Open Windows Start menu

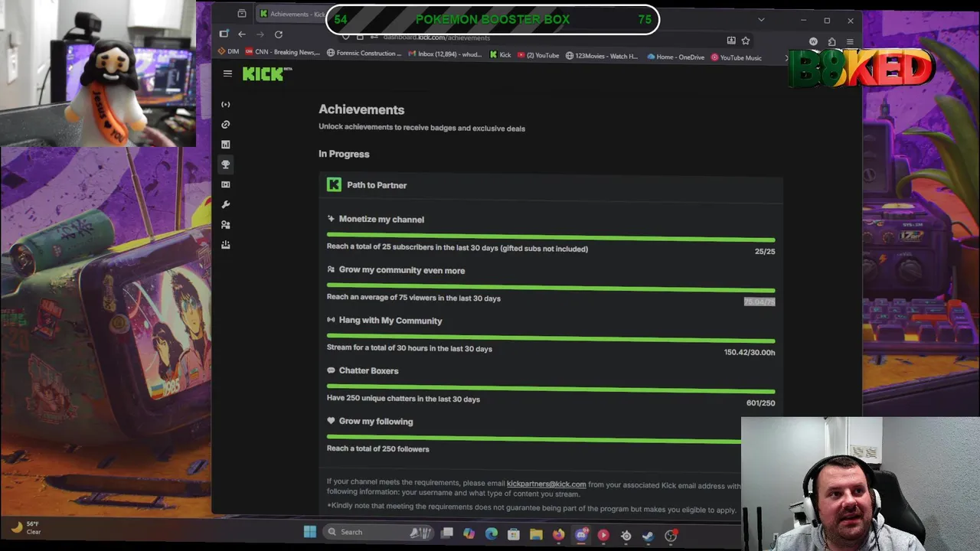click(310, 532)
